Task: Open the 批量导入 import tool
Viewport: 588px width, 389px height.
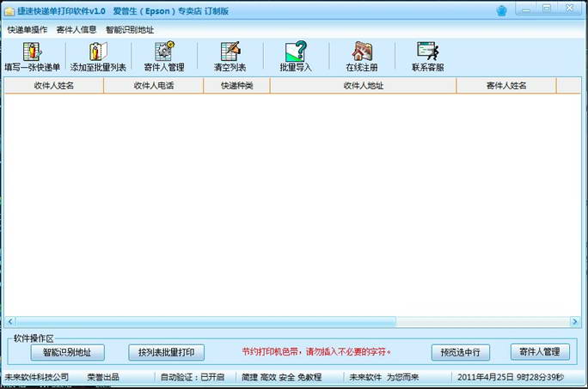Action: point(295,56)
